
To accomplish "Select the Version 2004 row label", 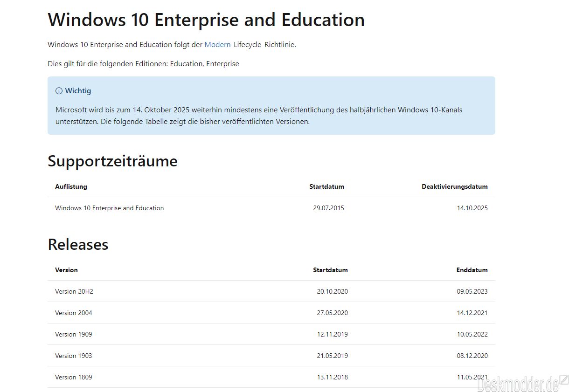I will click(x=74, y=313).
